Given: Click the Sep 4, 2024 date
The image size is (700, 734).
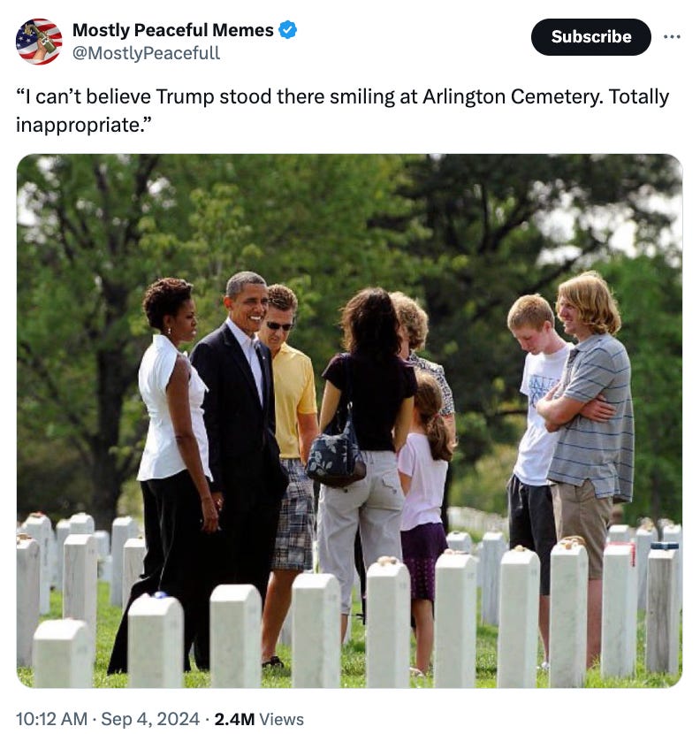Looking at the screenshot, I should 150,719.
